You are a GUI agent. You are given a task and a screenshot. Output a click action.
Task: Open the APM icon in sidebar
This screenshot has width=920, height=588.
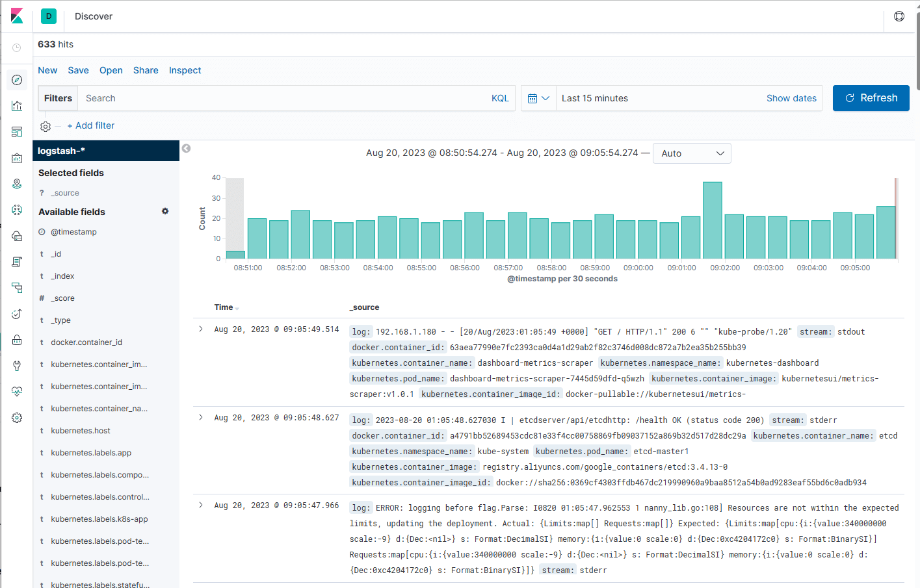coord(17,288)
